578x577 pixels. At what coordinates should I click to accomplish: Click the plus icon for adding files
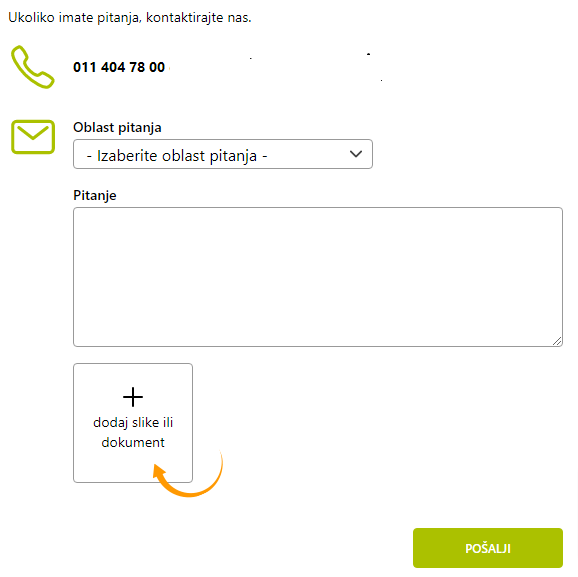pos(133,397)
